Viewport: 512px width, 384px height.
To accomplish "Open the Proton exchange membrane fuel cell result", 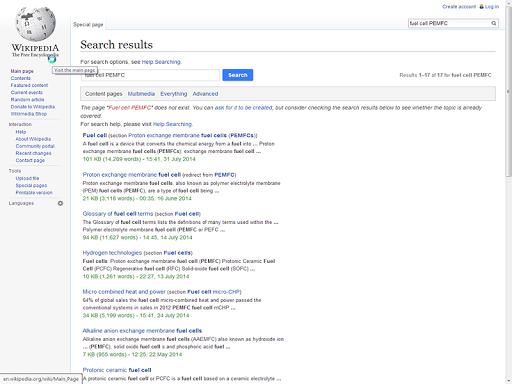I will (132, 175).
